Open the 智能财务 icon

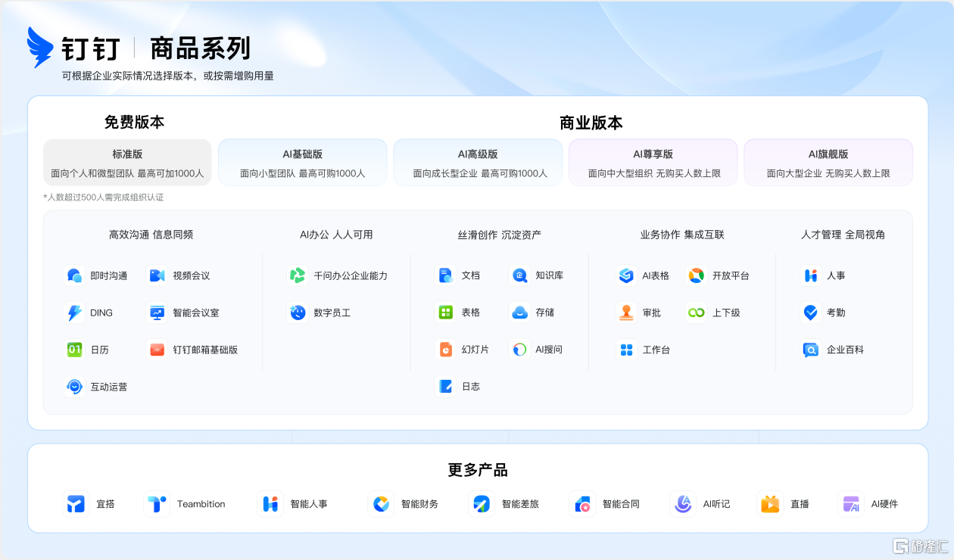pos(381,504)
